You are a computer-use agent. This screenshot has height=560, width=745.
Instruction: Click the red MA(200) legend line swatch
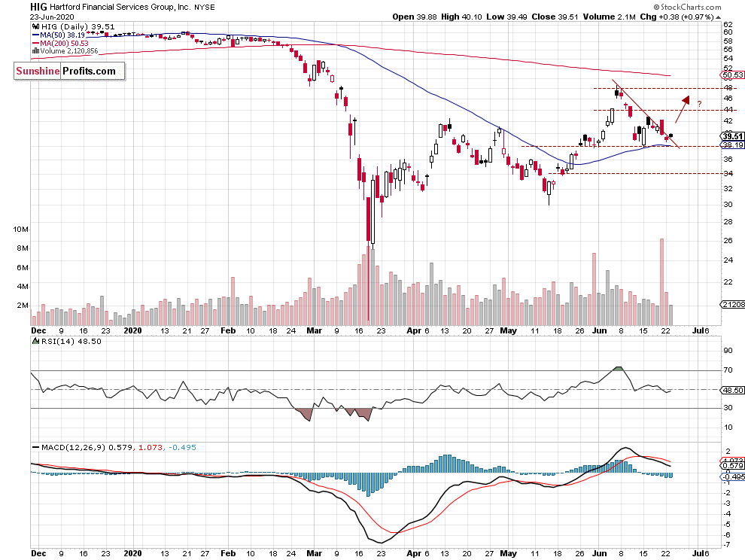coord(35,43)
